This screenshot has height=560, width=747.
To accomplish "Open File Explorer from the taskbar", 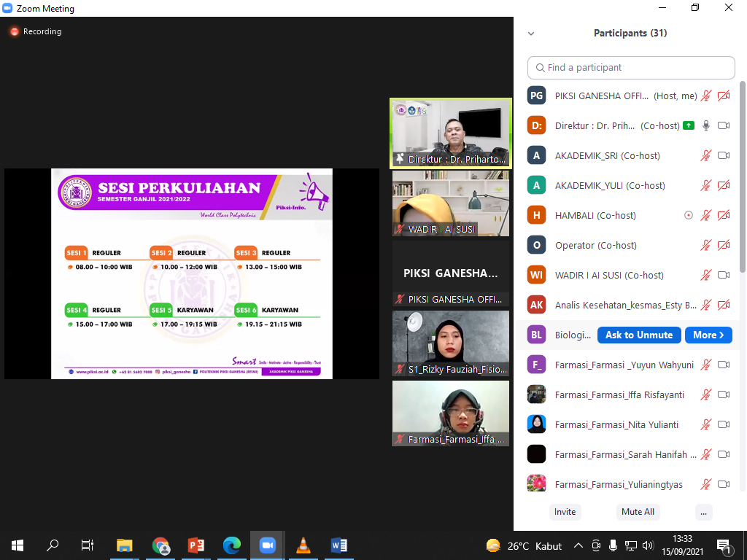I will [x=125, y=545].
